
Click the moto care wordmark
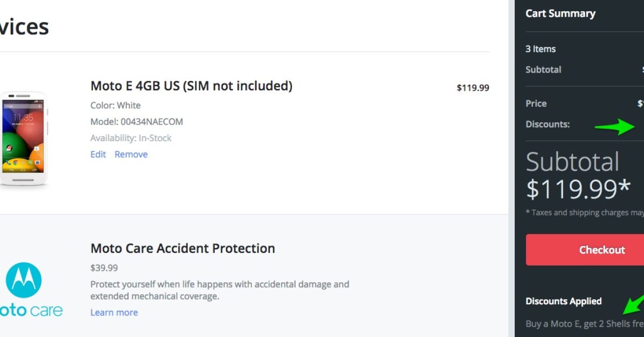(31, 311)
